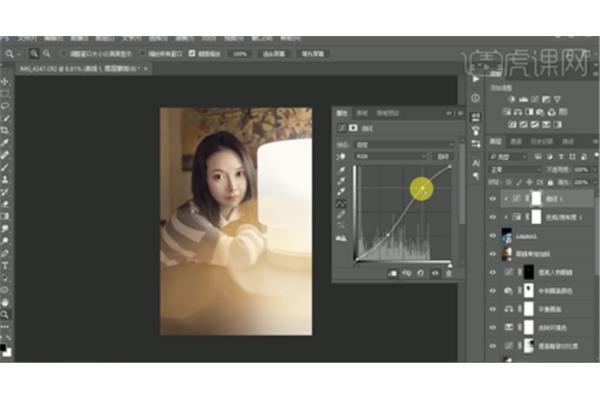Switch to the Layers tab
The height and width of the screenshot is (400, 600).
(496, 142)
